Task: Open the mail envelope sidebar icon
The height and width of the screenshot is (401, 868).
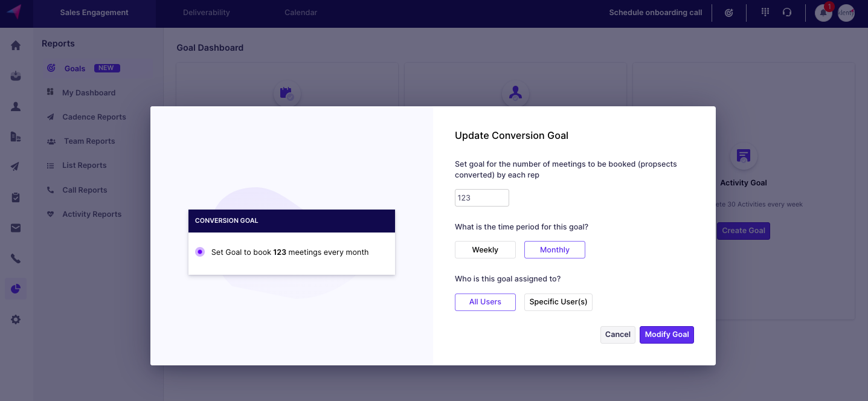Action: [16, 228]
